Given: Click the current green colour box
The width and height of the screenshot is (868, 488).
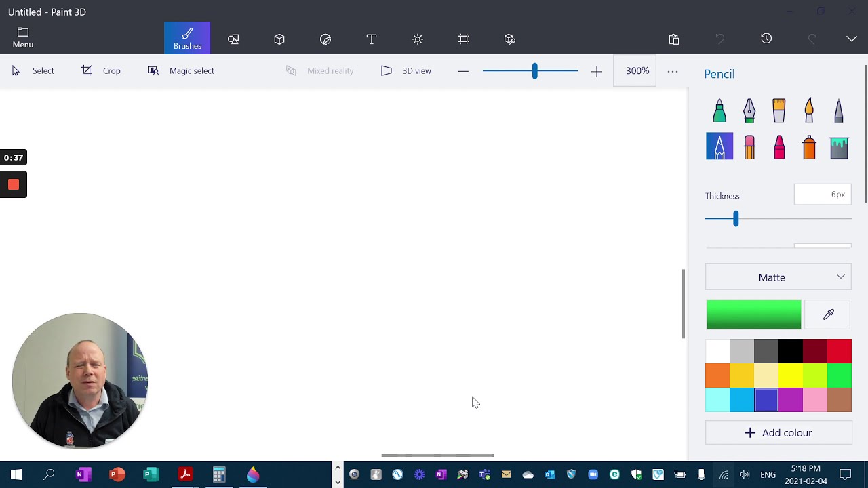Looking at the screenshot, I should click(x=753, y=314).
